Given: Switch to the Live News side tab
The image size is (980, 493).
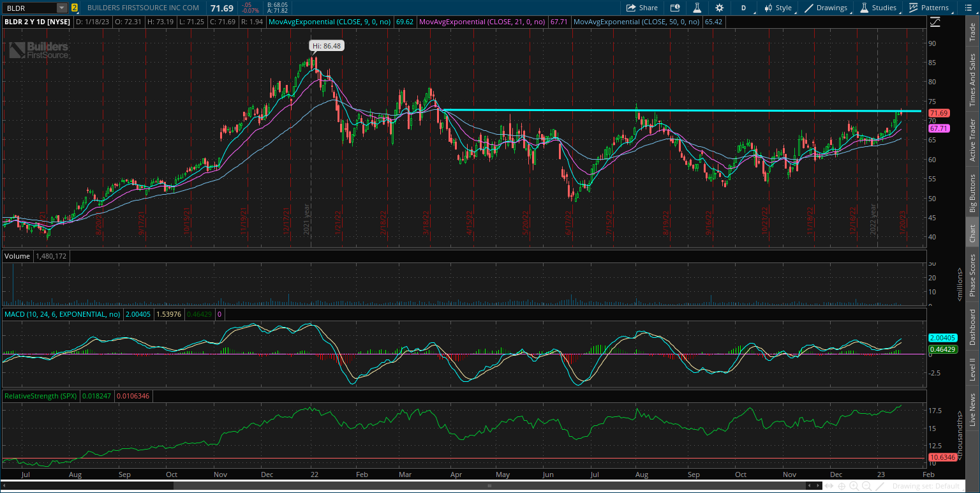Looking at the screenshot, I should tap(972, 409).
